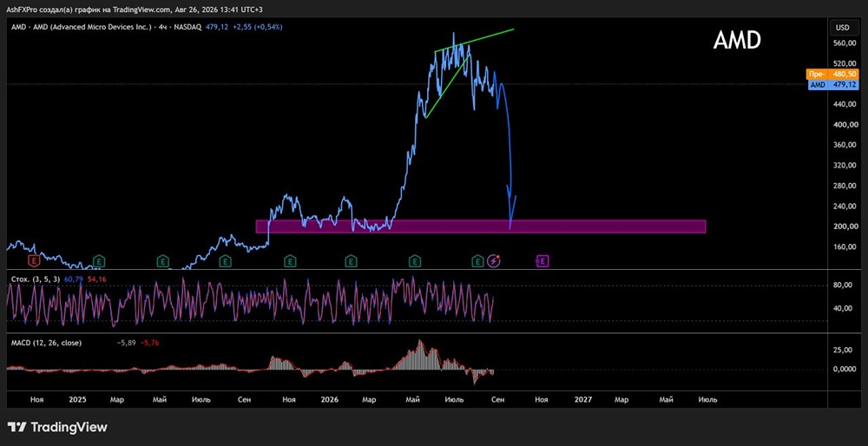Open the purple upcoming earnings marker
The width and height of the screenshot is (868, 446).
point(542,259)
